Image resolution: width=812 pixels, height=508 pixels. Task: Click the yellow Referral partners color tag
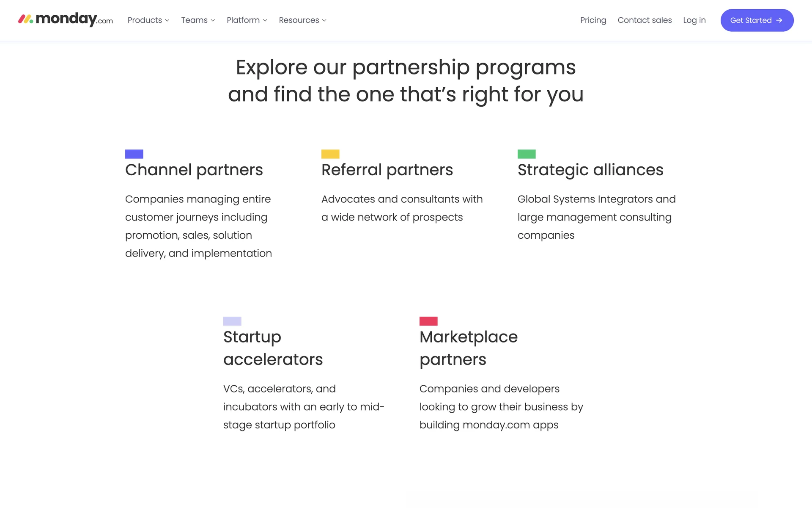[x=330, y=154]
